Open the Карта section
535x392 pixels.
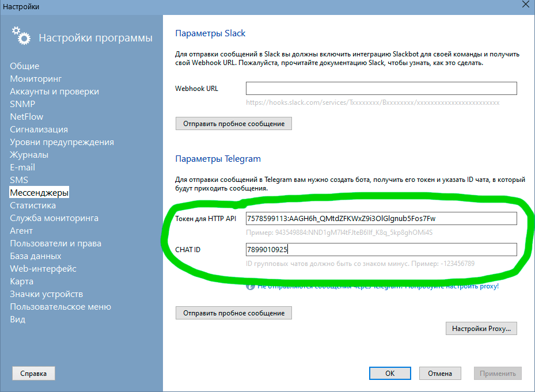[x=21, y=281]
